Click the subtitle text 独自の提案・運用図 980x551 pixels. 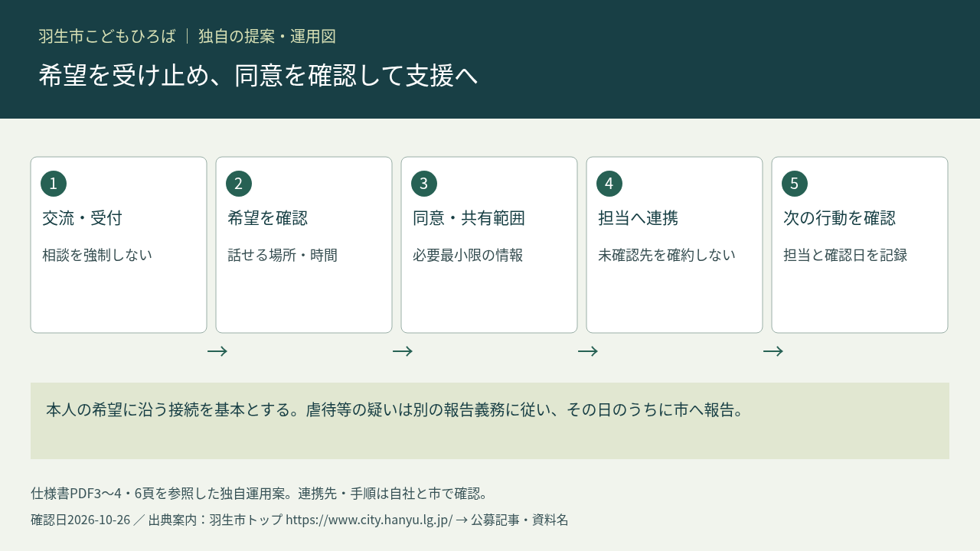tap(267, 36)
